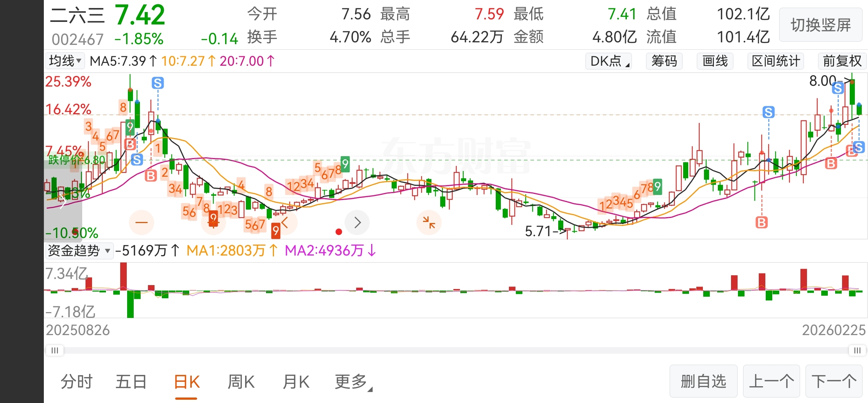Screen dimensions: 868x403
Task: Switch to the 分时 tab
Action: coord(77,382)
